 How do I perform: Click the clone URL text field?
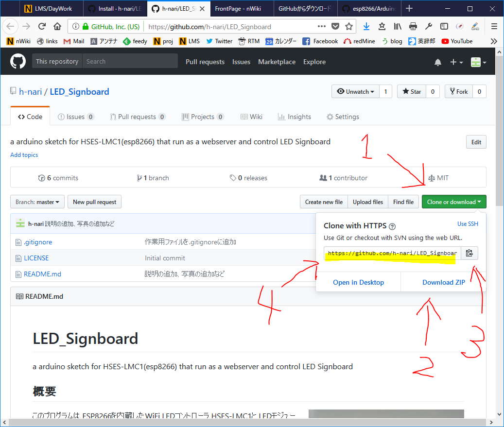click(x=392, y=253)
